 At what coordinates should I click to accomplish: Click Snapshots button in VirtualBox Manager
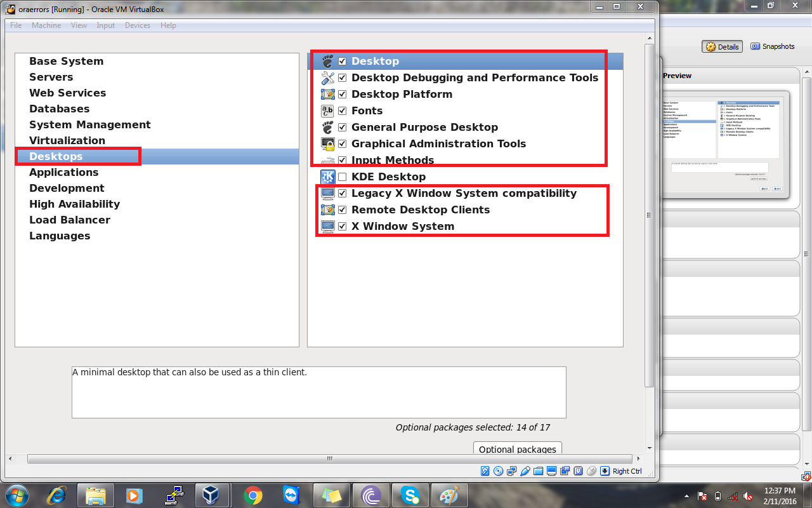[772, 46]
